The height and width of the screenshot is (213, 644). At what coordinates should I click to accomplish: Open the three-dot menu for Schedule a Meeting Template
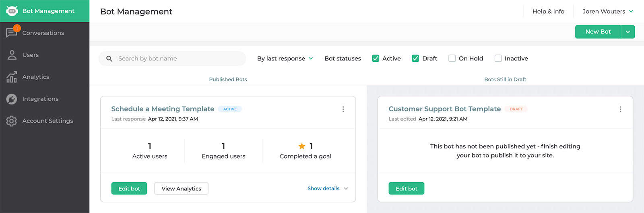(343, 109)
